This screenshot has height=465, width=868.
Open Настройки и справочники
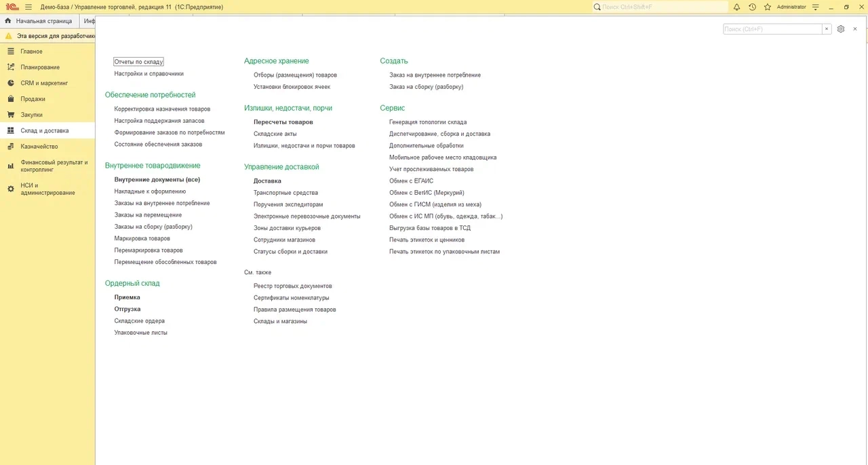149,73
